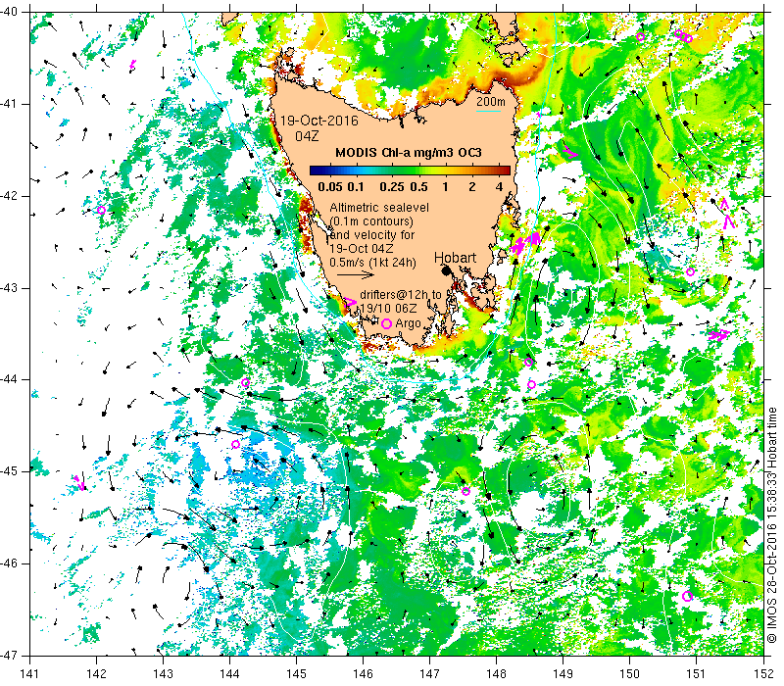Image resolution: width=784 pixels, height=686 pixels.
Task: Click magenta drifter track near 141.7E 45.1S
Action: [79, 482]
